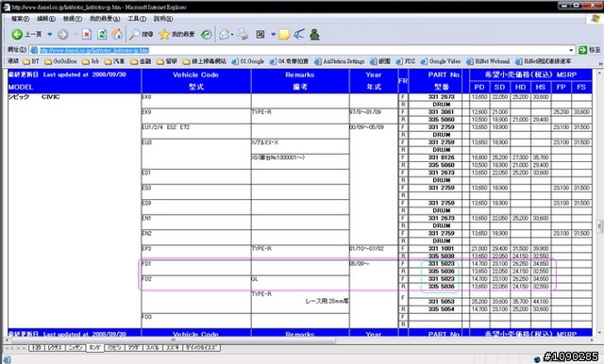Switch to the スバル sheet tab
Screen dimensions: 604x364
[x=153, y=348]
